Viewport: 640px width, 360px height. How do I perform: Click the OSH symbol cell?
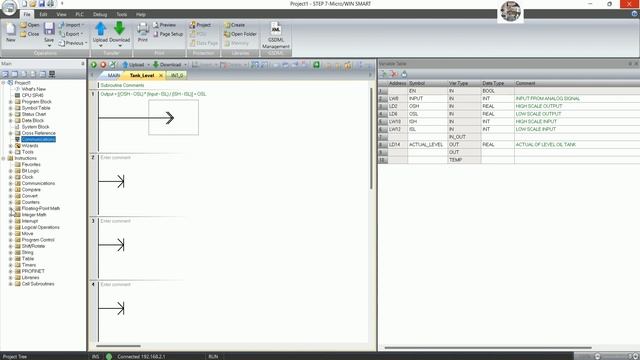[427, 106]
